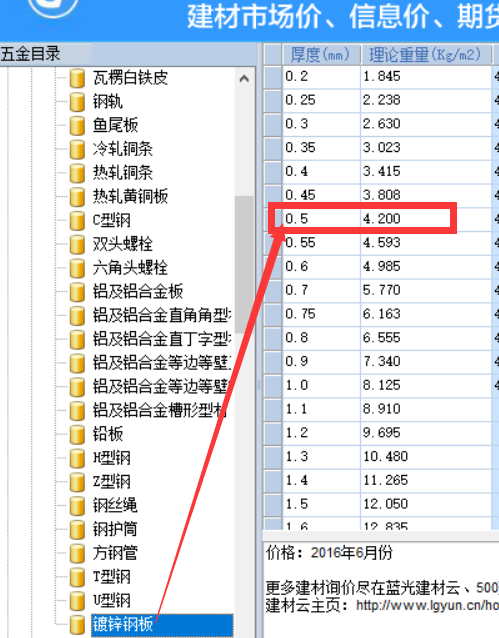Select the weight cell 4.200
The height and width of the screenshot is (638, 499).
pos(426,219)
